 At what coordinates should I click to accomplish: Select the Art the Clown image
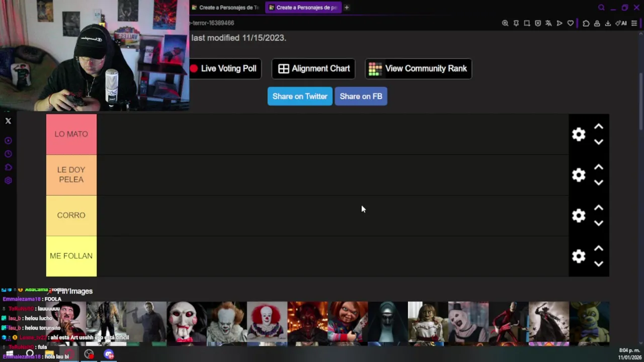(x=468, y=322)
